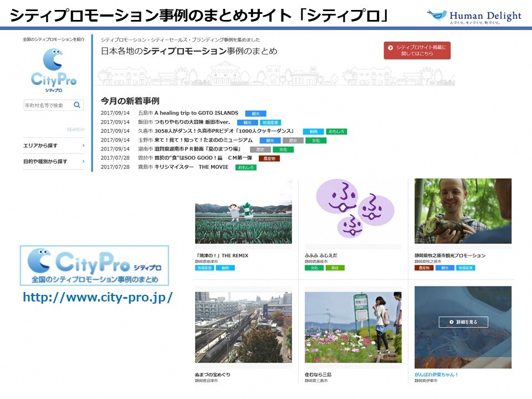Viewport: 532px width, 399px height.
Task: Open the ふふふ ふじえだ thumbnail
Action: [353, 211]
